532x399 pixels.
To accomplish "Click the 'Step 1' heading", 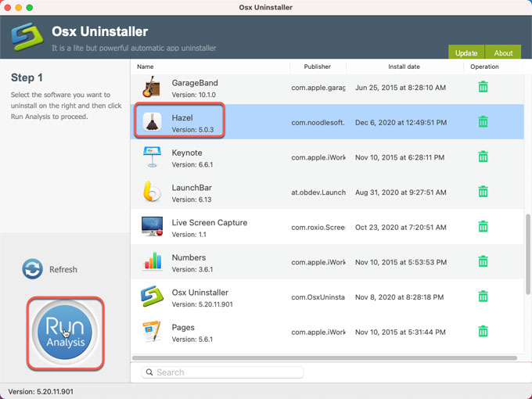I will pos(27,77).
